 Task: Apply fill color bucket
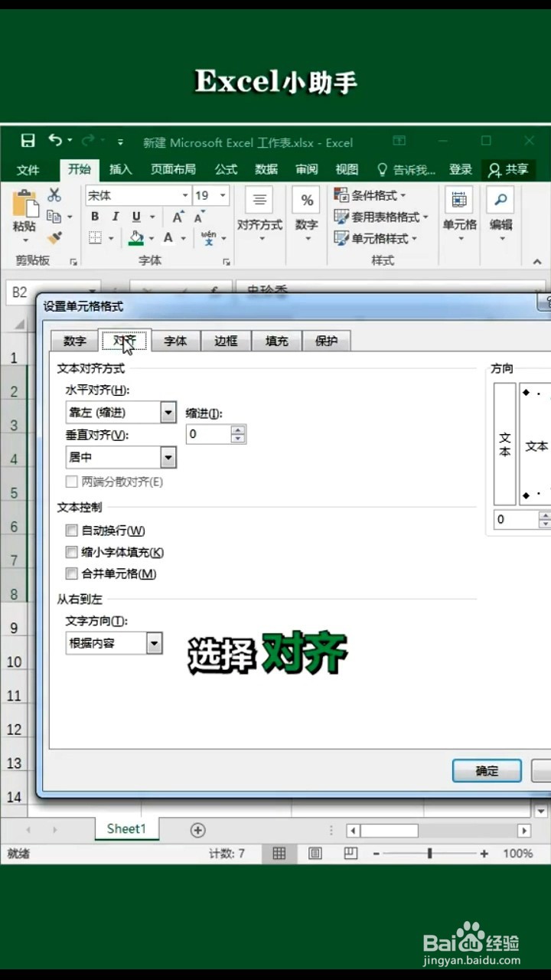[x=136, y=238]
